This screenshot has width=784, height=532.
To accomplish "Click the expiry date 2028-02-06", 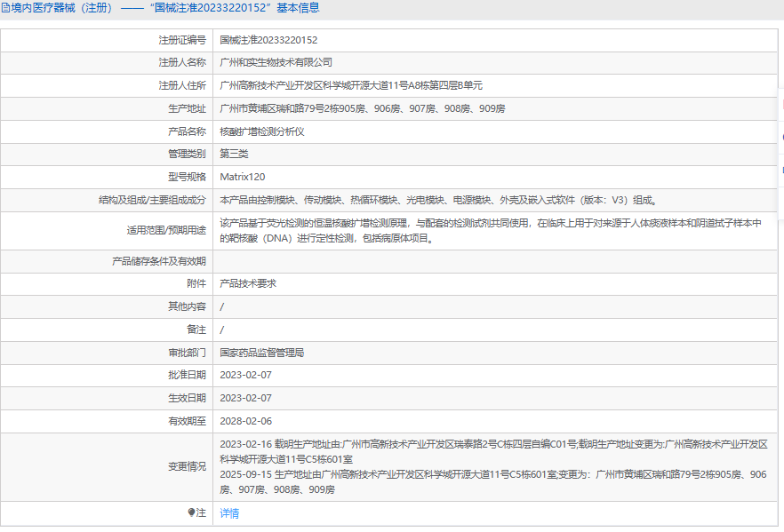I will 245,421.
